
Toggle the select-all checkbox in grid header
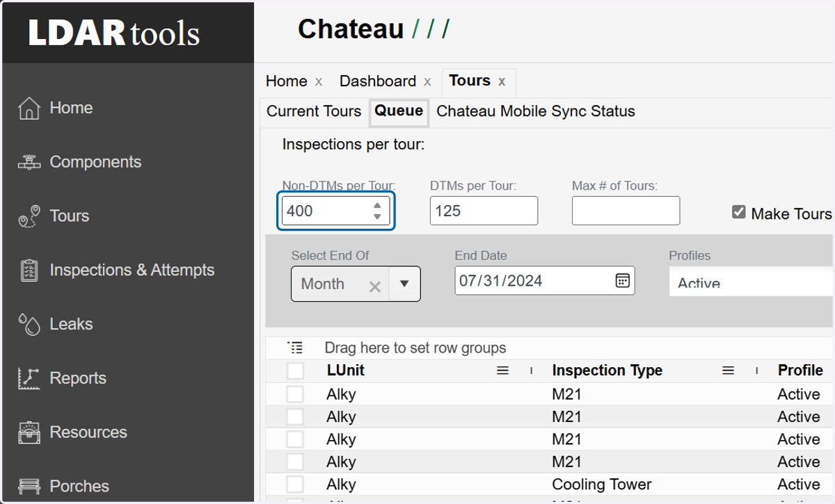tap(295, 371)
